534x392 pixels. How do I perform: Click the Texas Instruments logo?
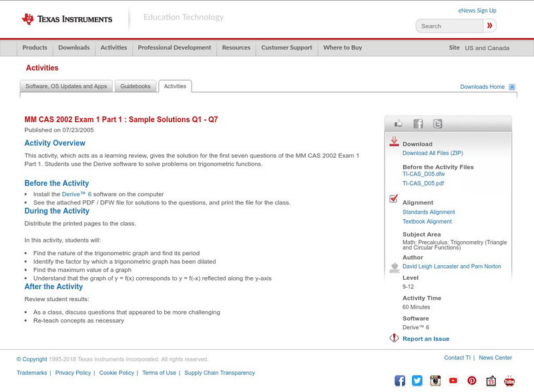67,19
